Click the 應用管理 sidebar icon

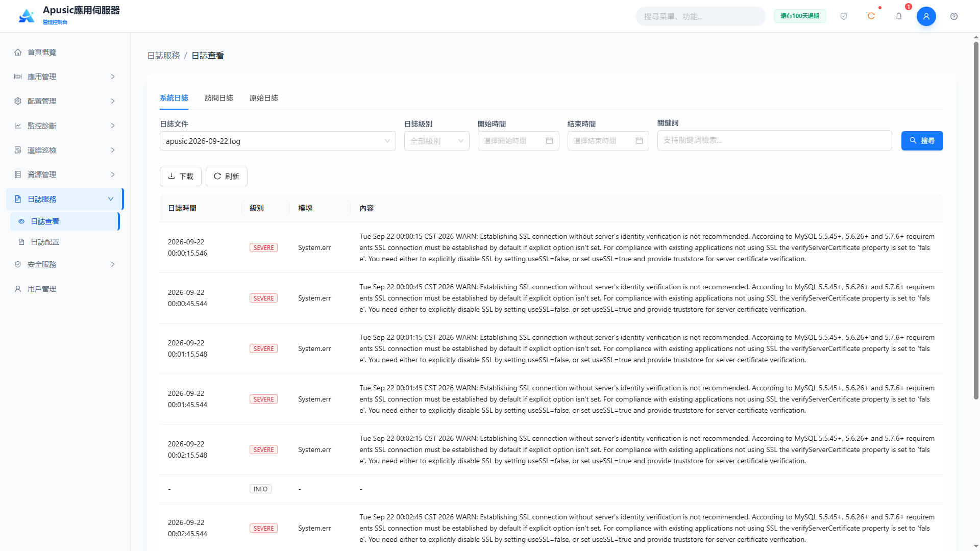point(18,77)
